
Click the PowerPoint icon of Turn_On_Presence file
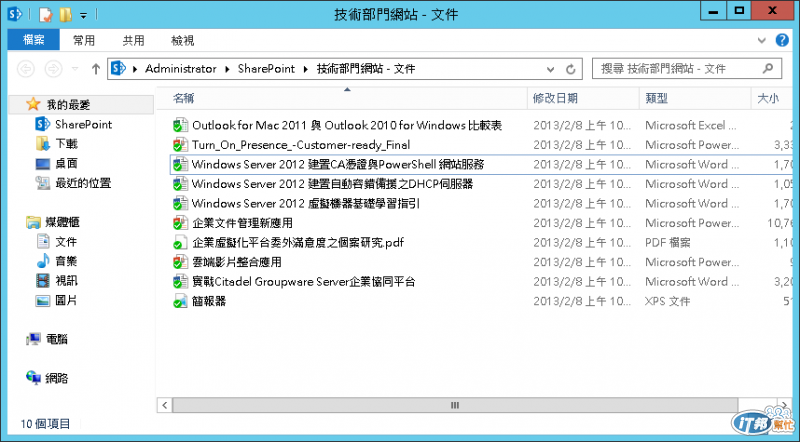[180, 145]
